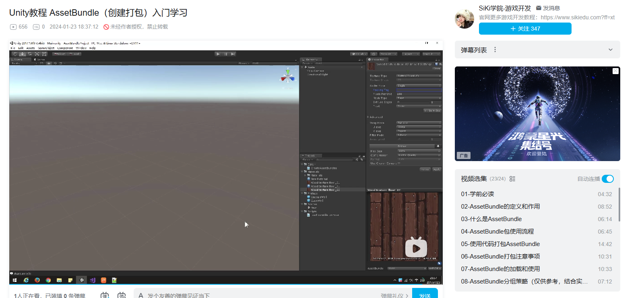Click the SiKi学院 uploader avatar
Viewport: 644px width, 298px height.
coord(464,19)
